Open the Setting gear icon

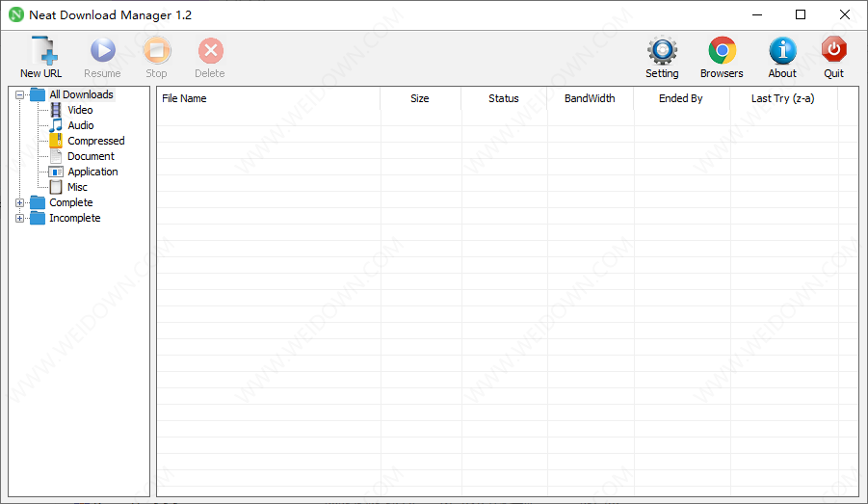click(x=662, y=50)
